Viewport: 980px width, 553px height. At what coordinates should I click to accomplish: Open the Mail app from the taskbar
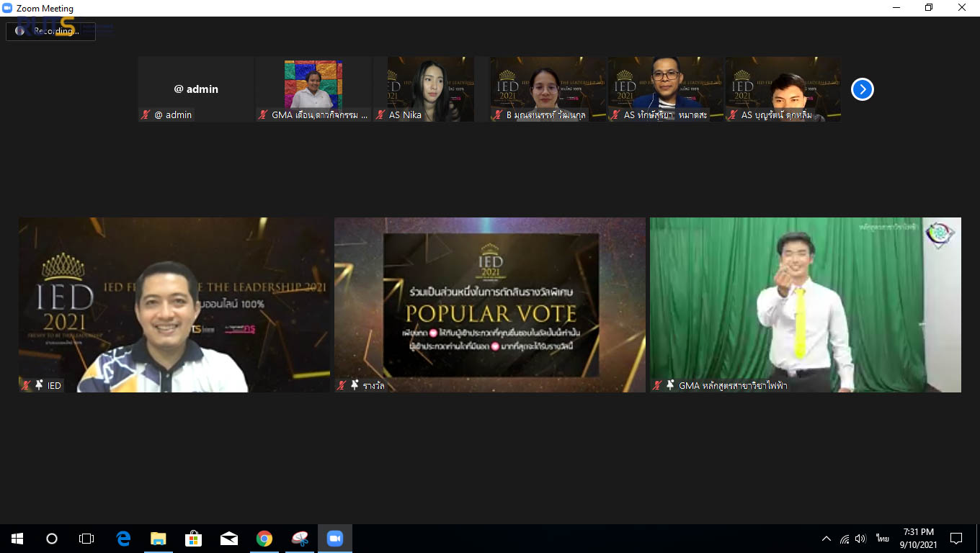(x=229, y=539)
